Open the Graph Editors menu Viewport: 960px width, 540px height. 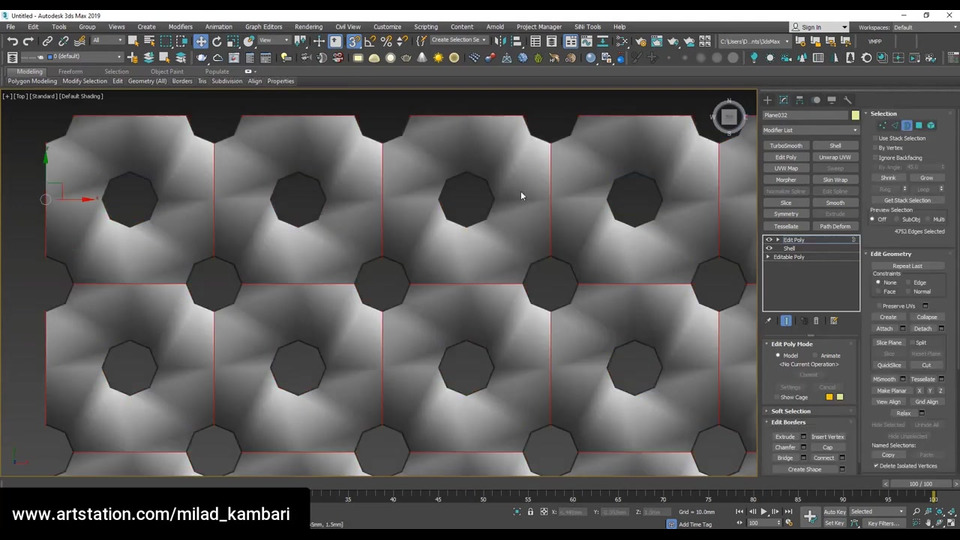(x=264, y=27)
